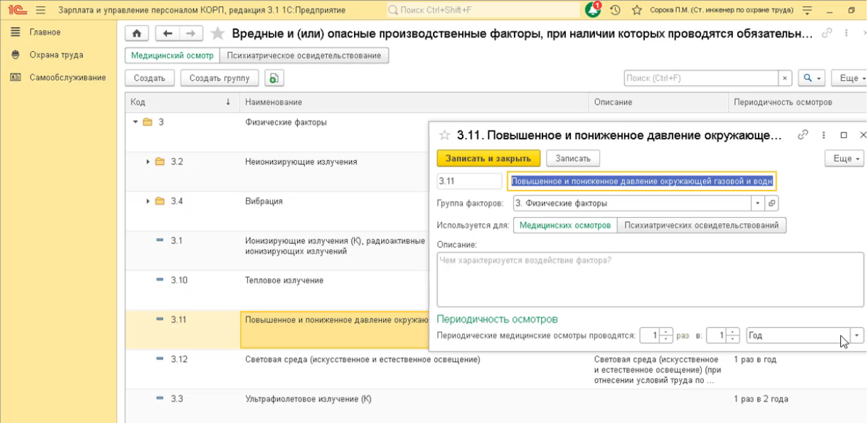The height and width of the screenshot is (423, 868).
Task: Click into the 'Описание' text area
Action: 650,279
